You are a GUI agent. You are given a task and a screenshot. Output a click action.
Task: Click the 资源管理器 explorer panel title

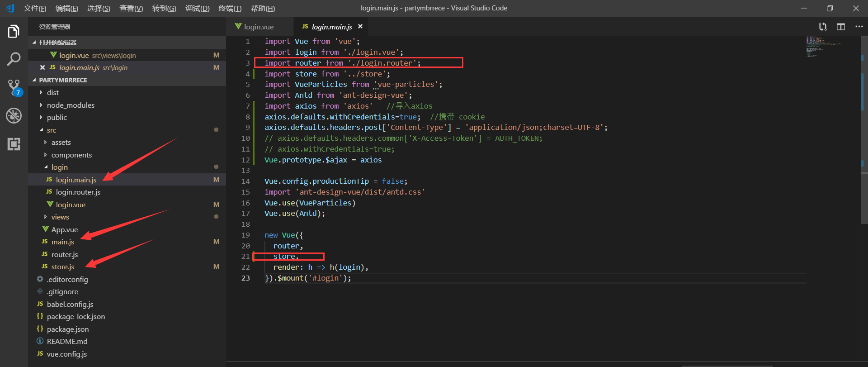tap(54, 27)
